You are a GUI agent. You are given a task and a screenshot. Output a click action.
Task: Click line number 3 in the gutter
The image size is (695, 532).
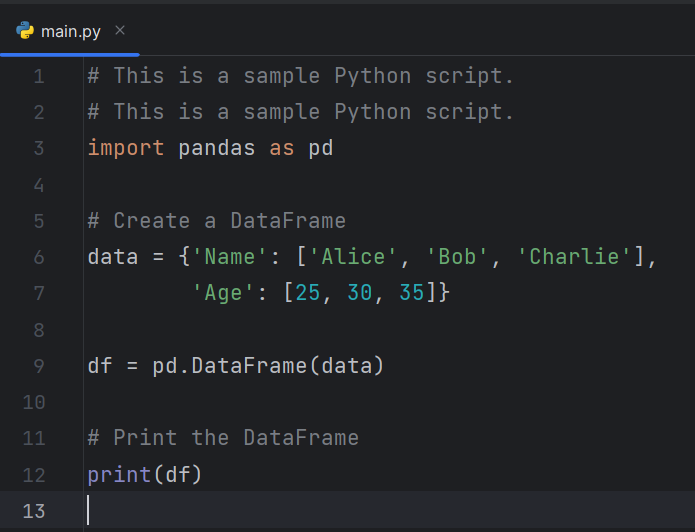pos(38,148)
